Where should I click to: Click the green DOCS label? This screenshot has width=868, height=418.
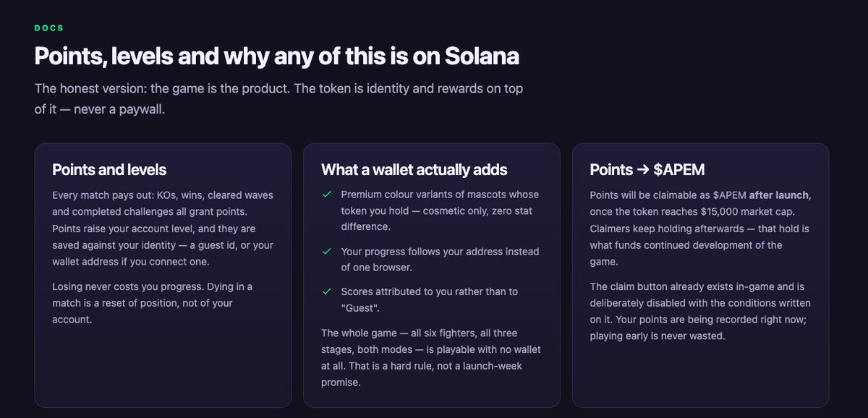pos(49,28)
